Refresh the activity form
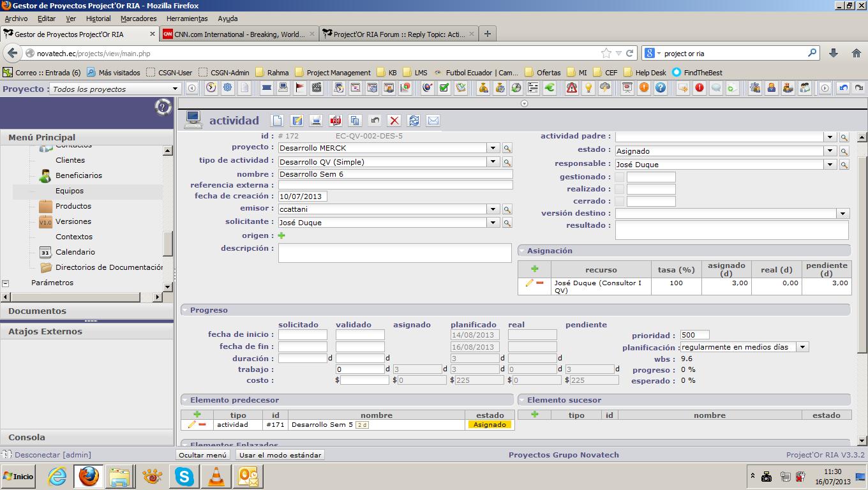868x490 pixels. 414,121
